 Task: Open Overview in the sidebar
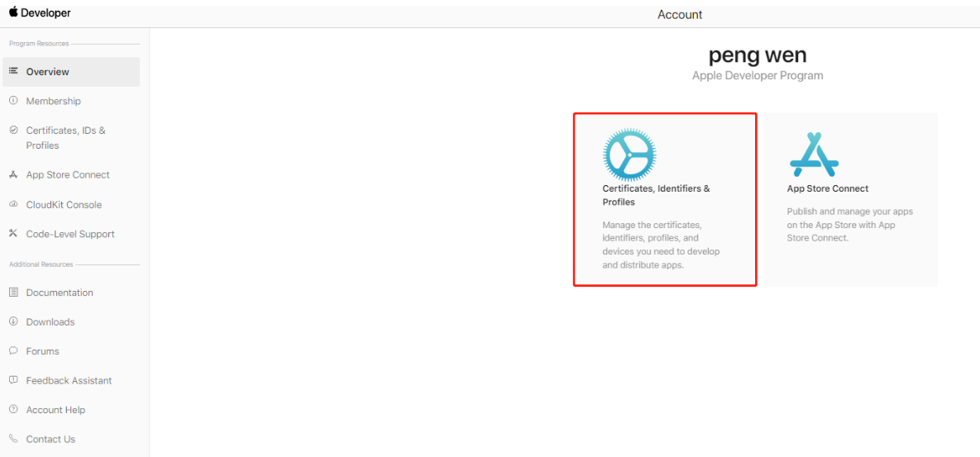click(x=71, y=72)
